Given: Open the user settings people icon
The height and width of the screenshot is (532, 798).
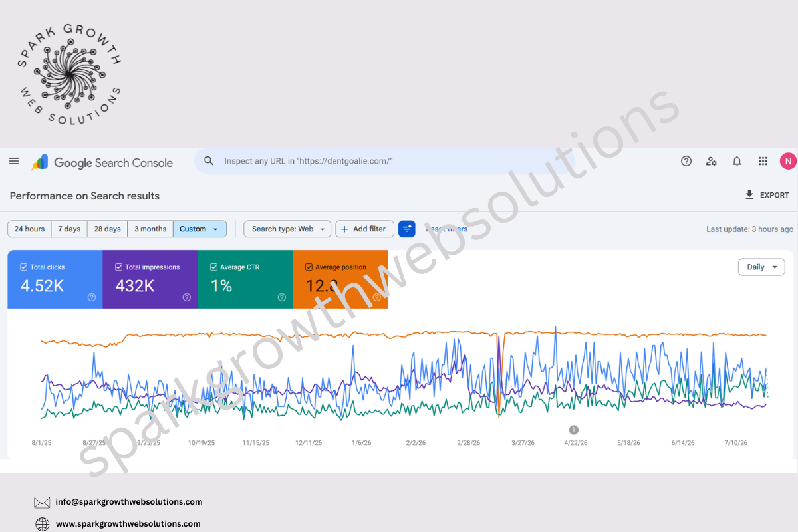Looking at the screenshot, I should pyautogui.click(x=712, y=161).
